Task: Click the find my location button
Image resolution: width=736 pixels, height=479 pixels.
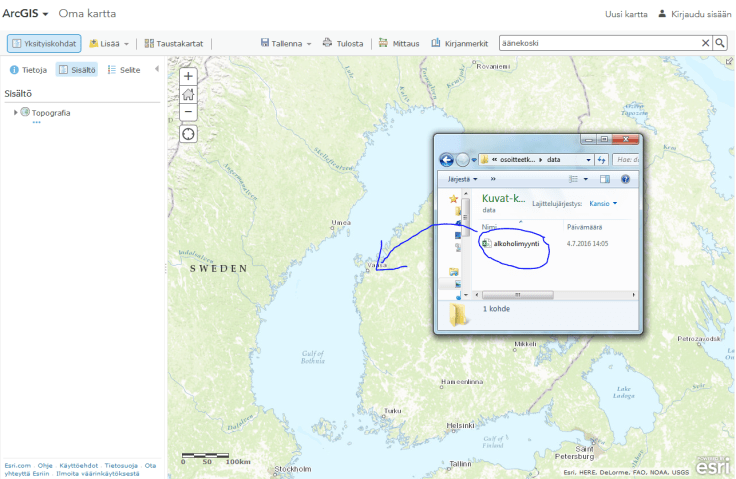Action: (x=189, y=134)
